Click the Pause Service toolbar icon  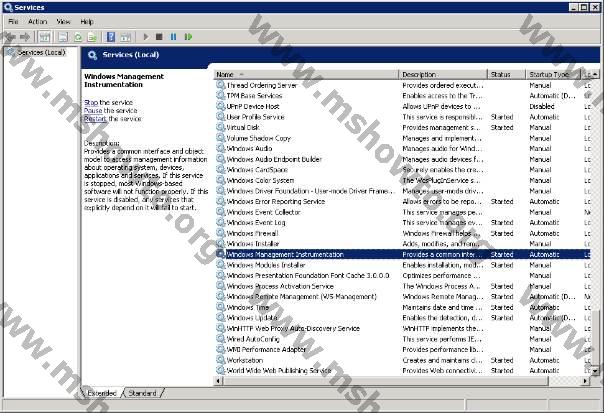[x=173, y=37]
